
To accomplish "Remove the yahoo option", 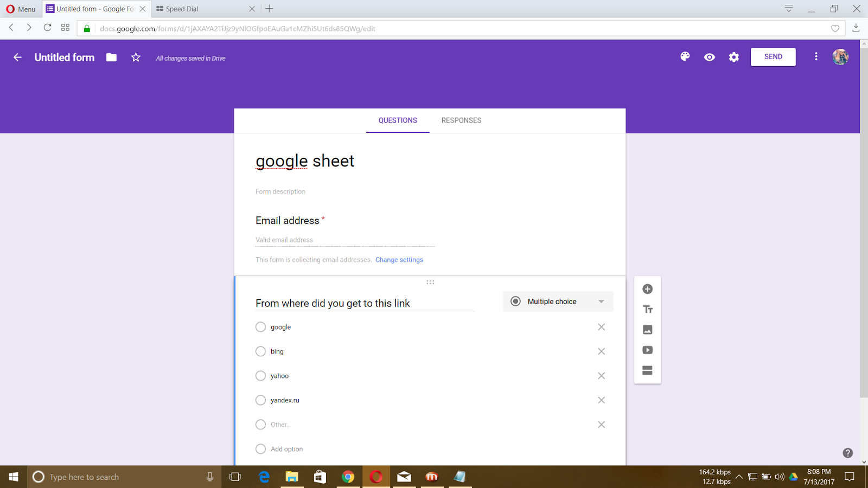I will point(601,376).
